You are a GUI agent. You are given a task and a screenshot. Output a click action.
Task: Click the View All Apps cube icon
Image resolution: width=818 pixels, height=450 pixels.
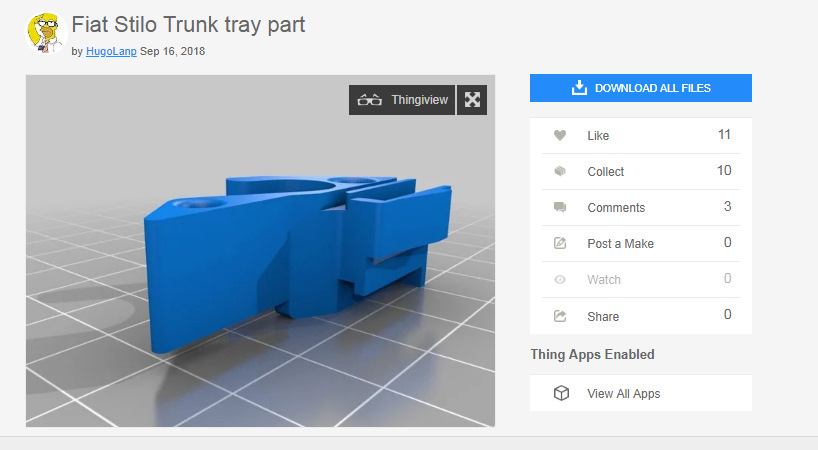(561, 393)
